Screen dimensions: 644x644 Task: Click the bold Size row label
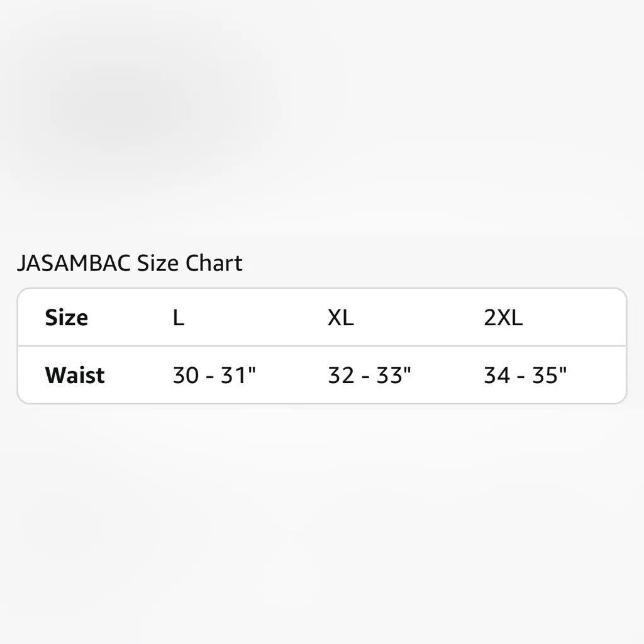coord(66,318)
